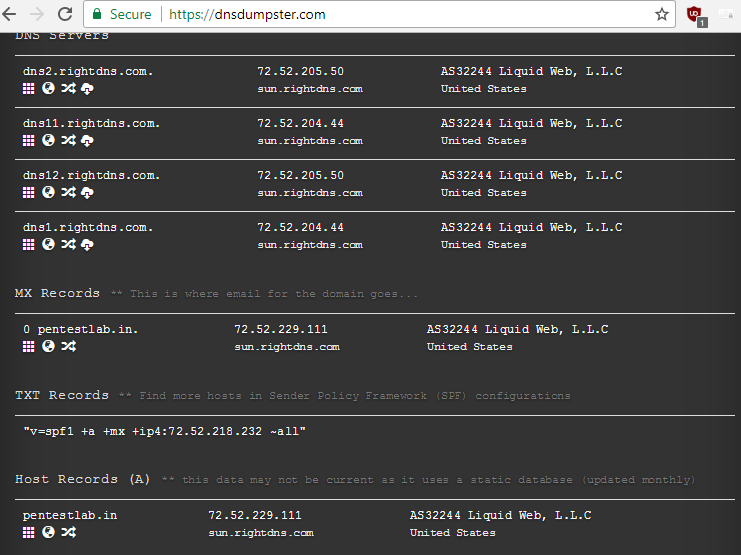
Task: Click the browser forward arrow
Action: [36, 15]
